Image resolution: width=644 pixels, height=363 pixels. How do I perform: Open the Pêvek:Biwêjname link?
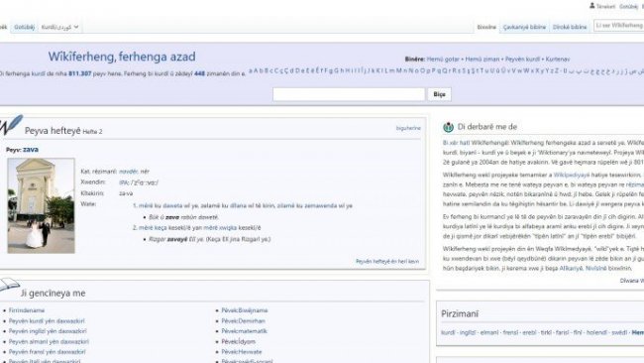click(x=245, y=310)
